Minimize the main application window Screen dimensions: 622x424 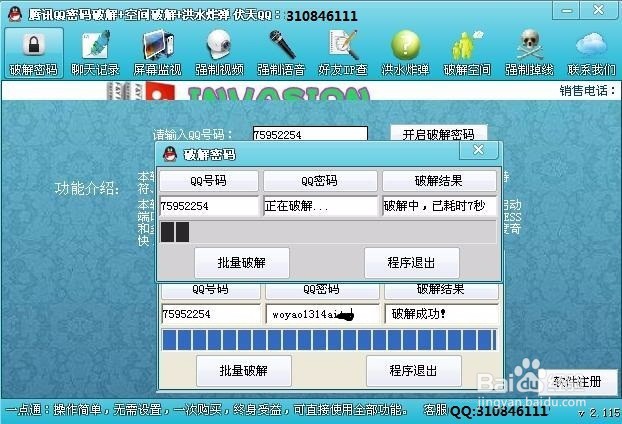coord(567,10)
